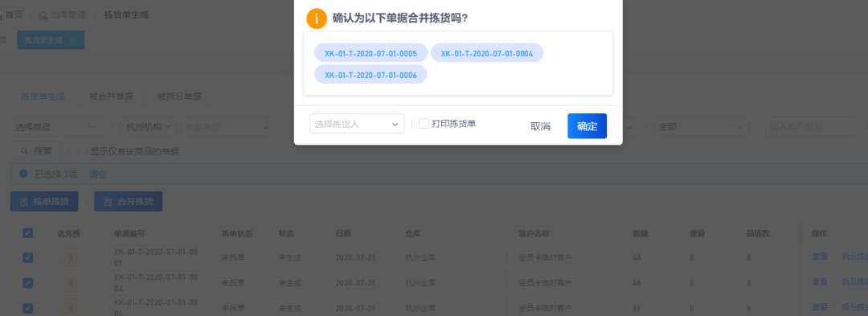This screenshot has width=868, height=316.
Task: Click 查看 link for order 0005
Action: [820, 256]
